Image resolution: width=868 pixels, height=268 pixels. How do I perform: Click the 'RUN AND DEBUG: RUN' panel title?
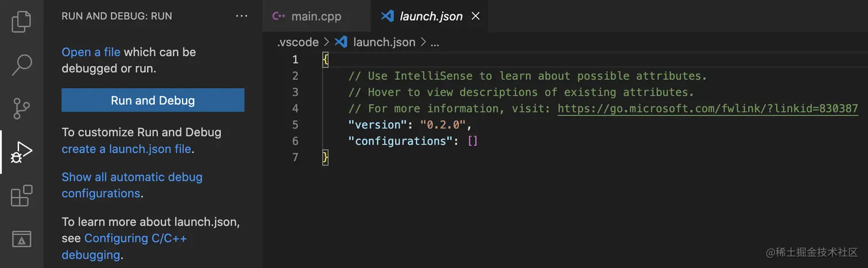117,16
